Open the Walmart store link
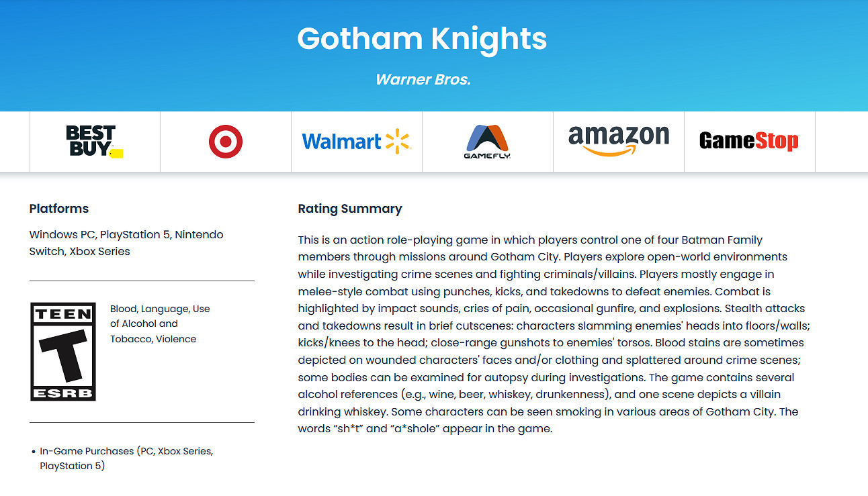 (x=356, y=142)
